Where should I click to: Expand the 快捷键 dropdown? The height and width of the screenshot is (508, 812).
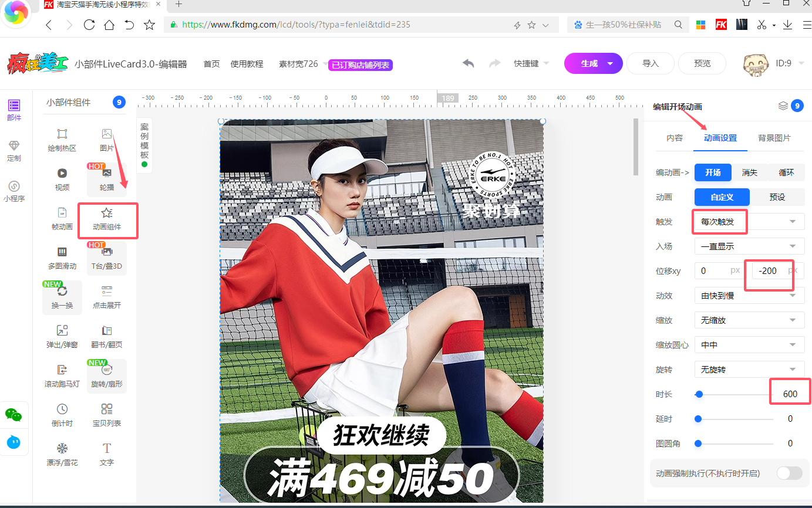pos(531,63)
